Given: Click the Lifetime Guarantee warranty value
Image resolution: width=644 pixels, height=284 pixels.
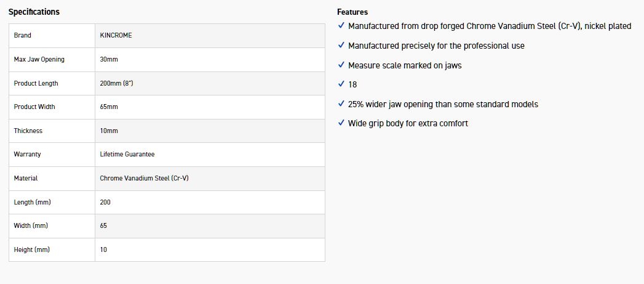Looking at the screenshot, I should click(127, 154).
